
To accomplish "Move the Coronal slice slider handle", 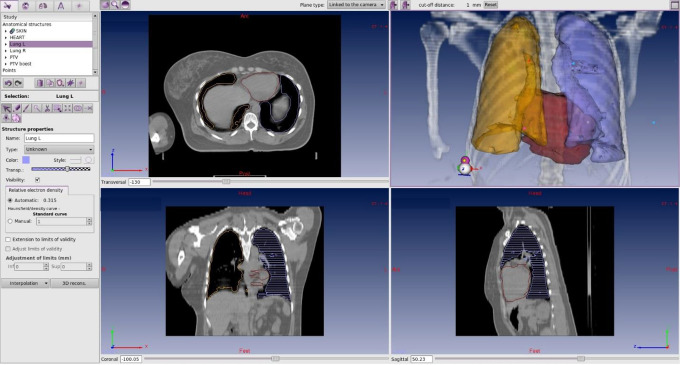I will (x=275, y=359).
